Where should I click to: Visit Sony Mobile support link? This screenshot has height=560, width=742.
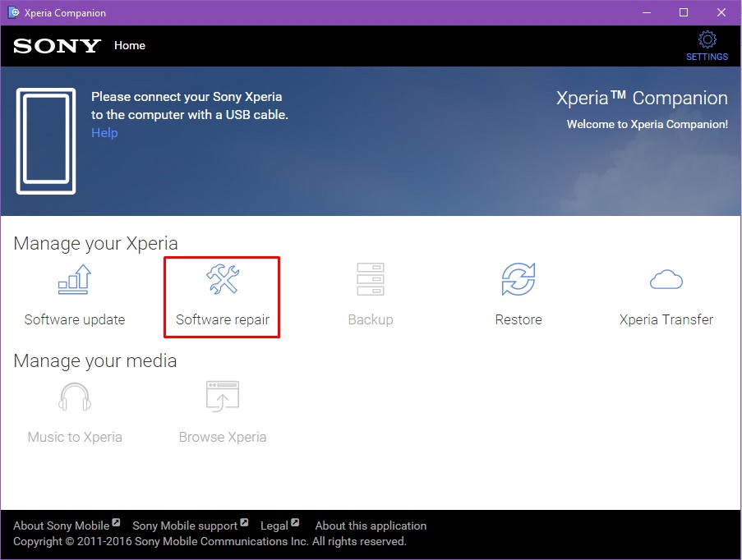point(185,526)
